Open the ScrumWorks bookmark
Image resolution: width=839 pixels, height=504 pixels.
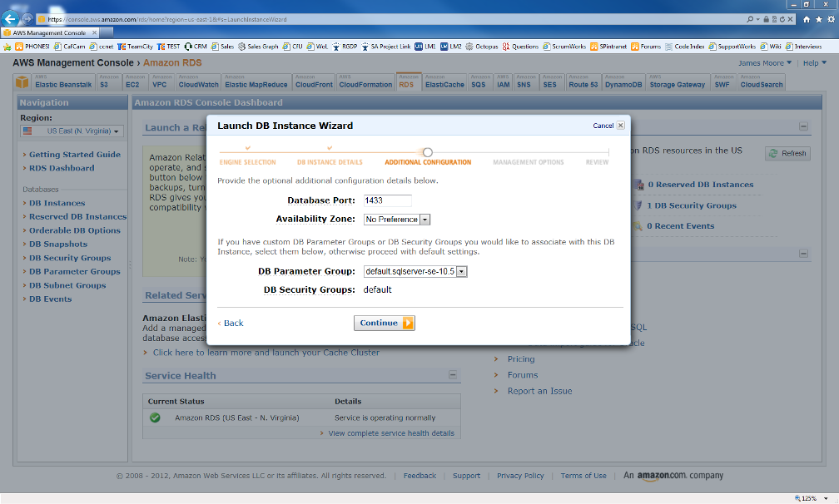click(564, 47)
